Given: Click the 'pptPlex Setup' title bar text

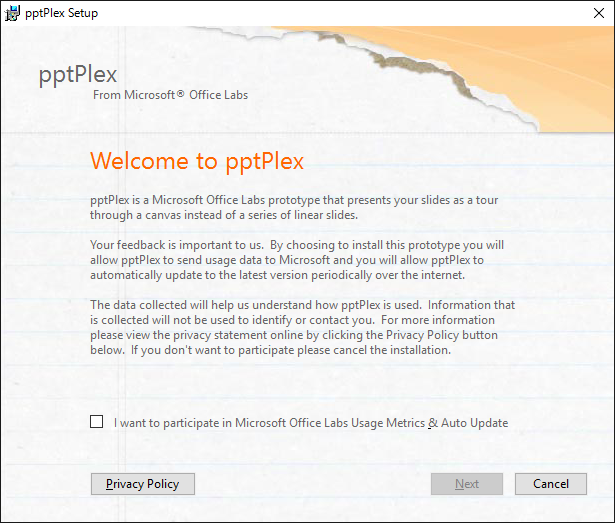Looking at the screenshot, I should click(x=64, y=13).
